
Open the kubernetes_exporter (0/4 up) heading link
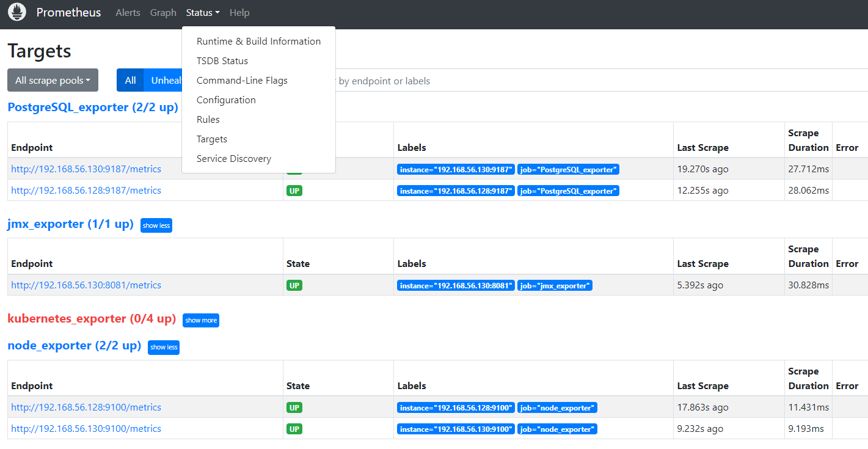click(92, 319)
